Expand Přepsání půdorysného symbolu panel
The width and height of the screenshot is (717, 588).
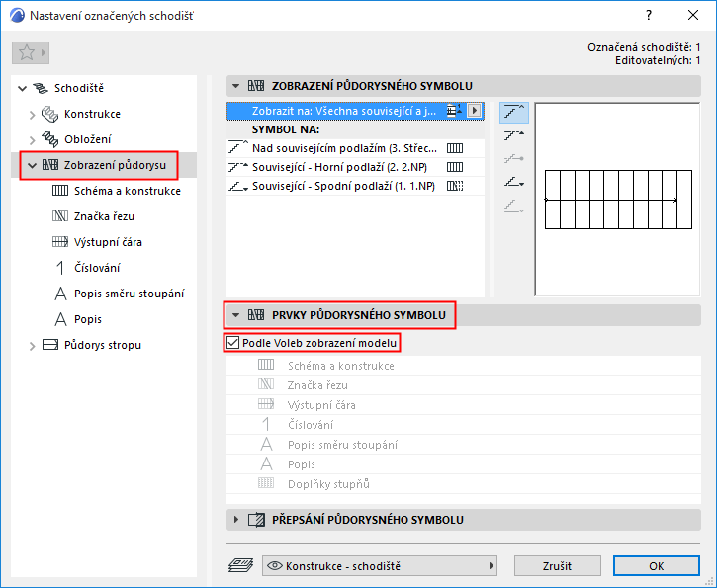tap(236, 520)
